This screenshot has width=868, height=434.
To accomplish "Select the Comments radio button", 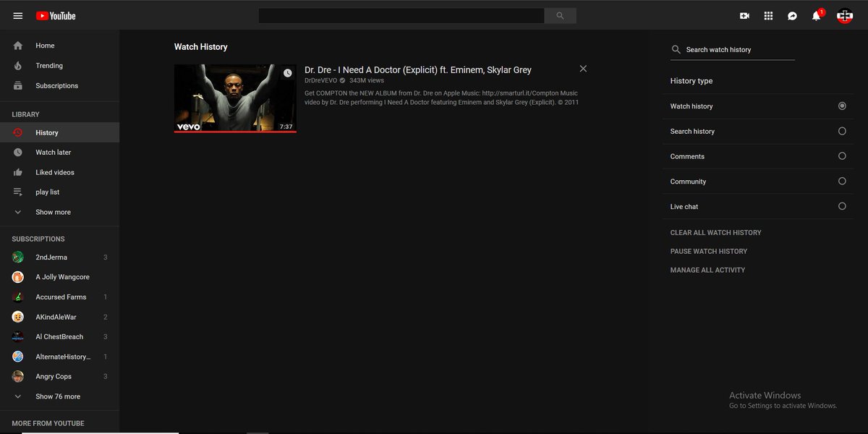I will click(842, 156).
